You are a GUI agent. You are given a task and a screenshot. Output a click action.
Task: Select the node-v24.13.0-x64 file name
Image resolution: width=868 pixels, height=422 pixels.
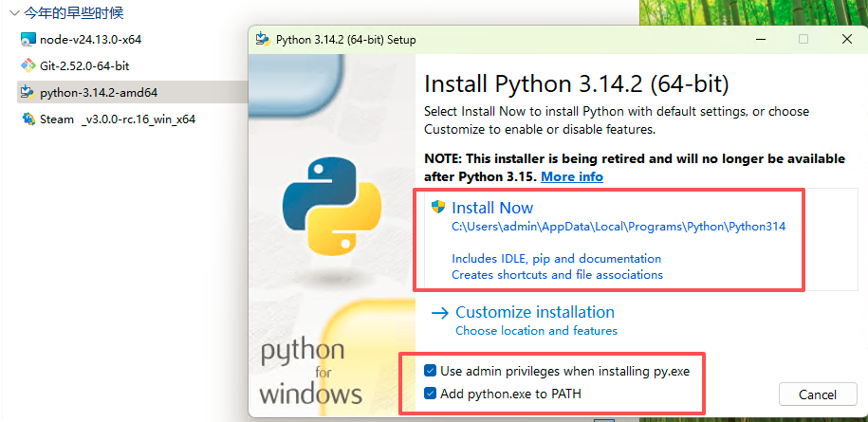[91, 40]
